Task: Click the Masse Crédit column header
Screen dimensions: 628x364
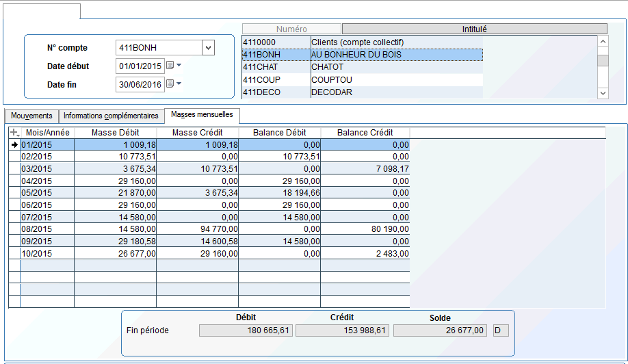Action: pos(197,132)
